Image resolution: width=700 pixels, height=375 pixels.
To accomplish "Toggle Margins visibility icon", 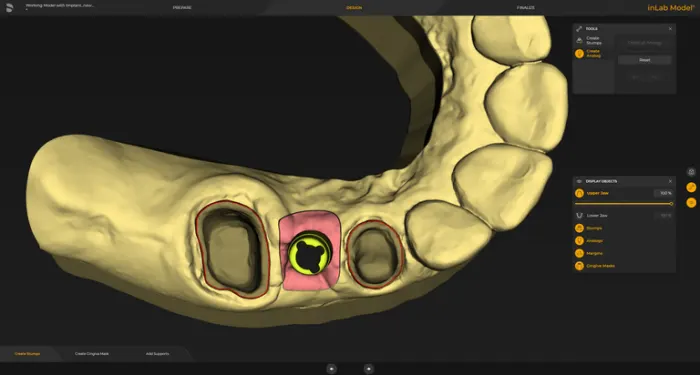I will coord(579,253).
